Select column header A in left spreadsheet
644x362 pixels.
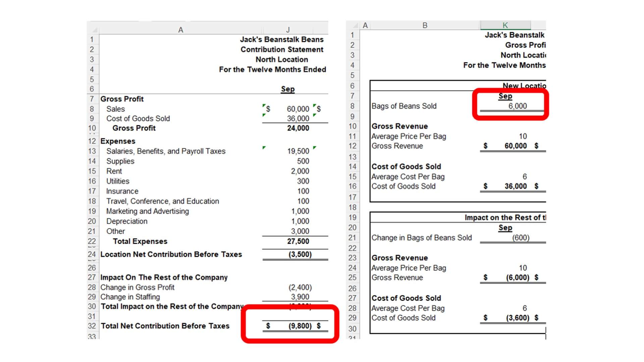(x=180, y=29)
